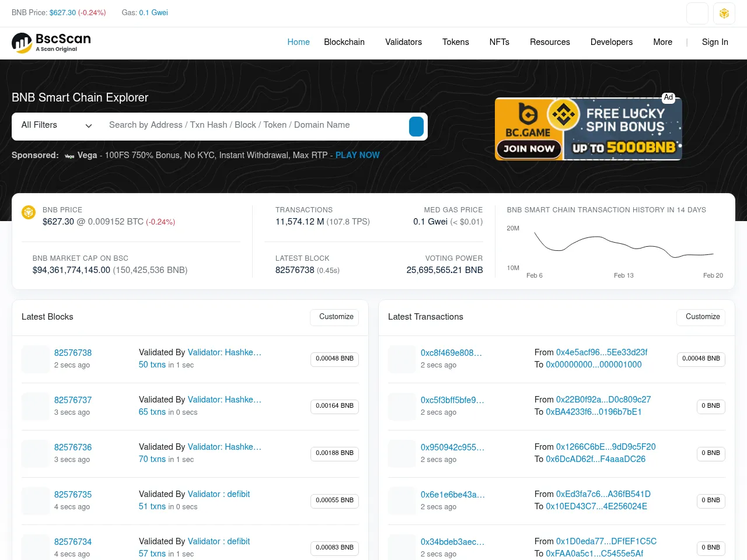This screenshot has height=560, width=747.
Task: Click Customize in Latest Blocks panel
Action: [334, 317]
